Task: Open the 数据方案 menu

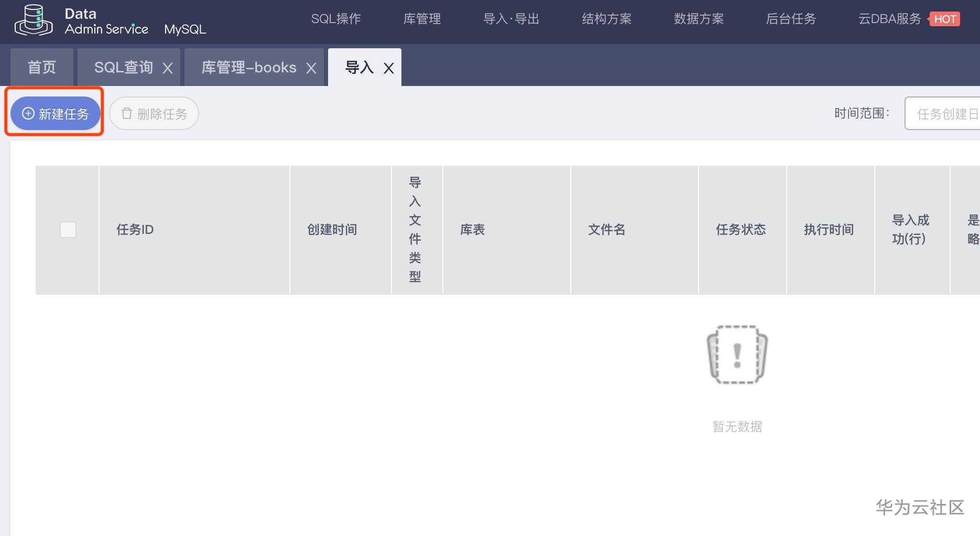Action: click(699, 19)
